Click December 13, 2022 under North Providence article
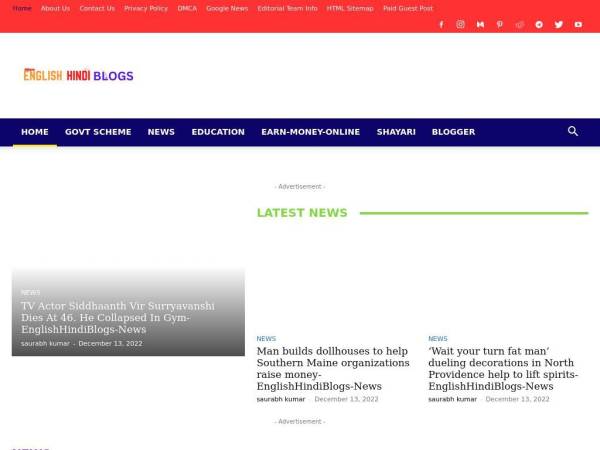Screen dimensions: 600x450 [x=517, y=399]
